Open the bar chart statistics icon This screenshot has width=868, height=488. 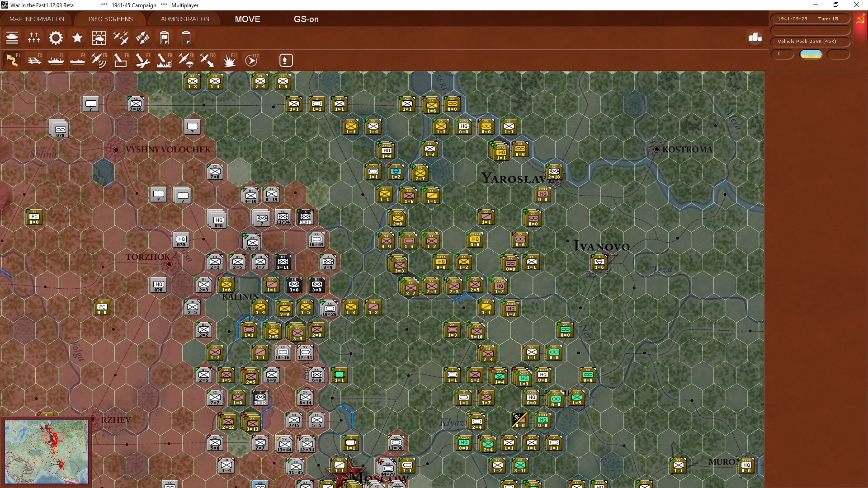tap(755, 38)
